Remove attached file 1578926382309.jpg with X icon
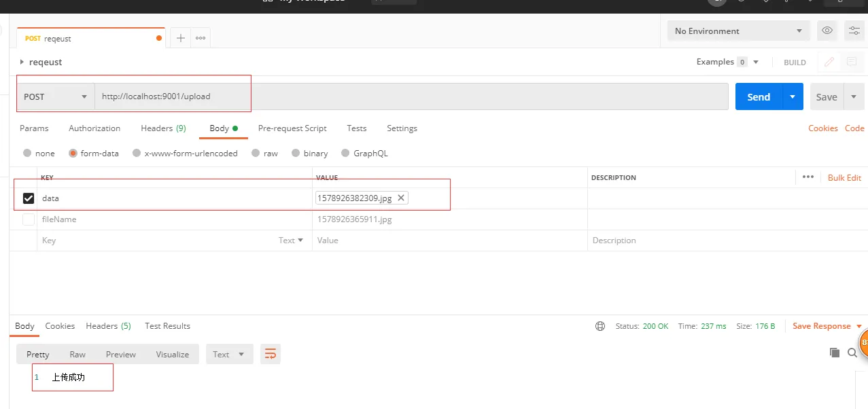 pyautogui.click(x=401, y=198)
